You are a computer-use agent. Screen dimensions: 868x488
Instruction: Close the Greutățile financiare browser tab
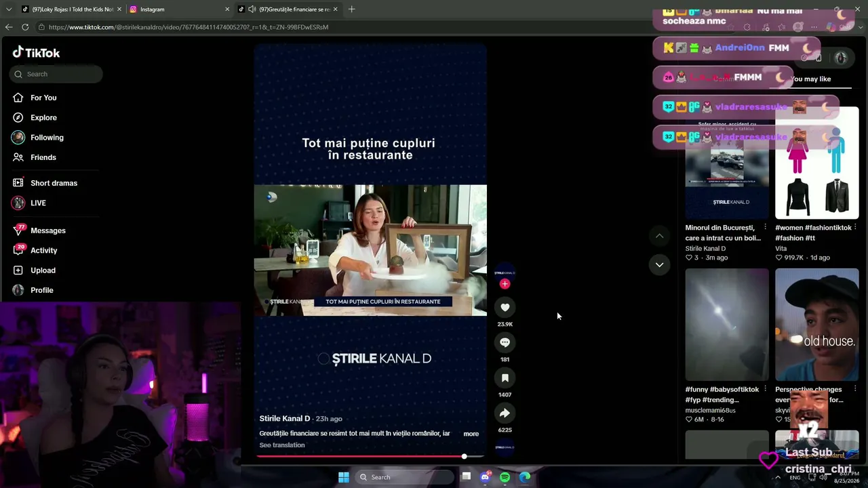[x=335, y=9]
